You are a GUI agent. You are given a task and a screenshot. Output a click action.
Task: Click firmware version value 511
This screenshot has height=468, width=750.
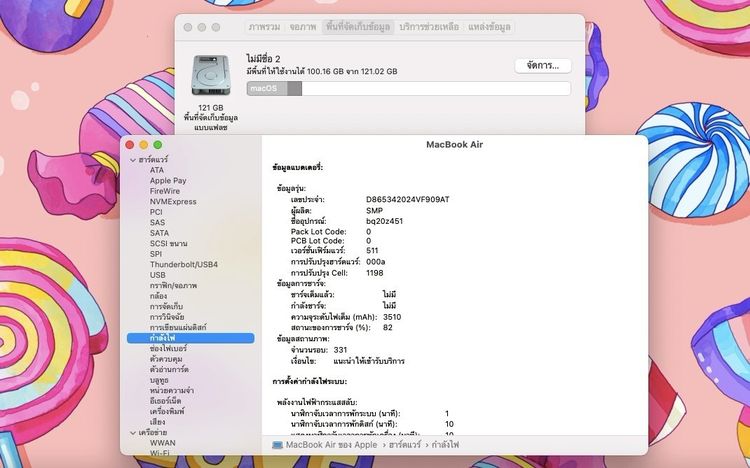(x=372, y=250)
